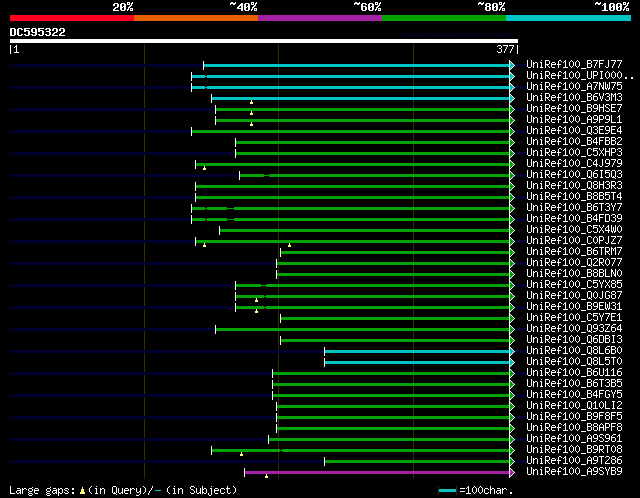Select the UniRef100_Q3E9E4 label

point(574,130)
